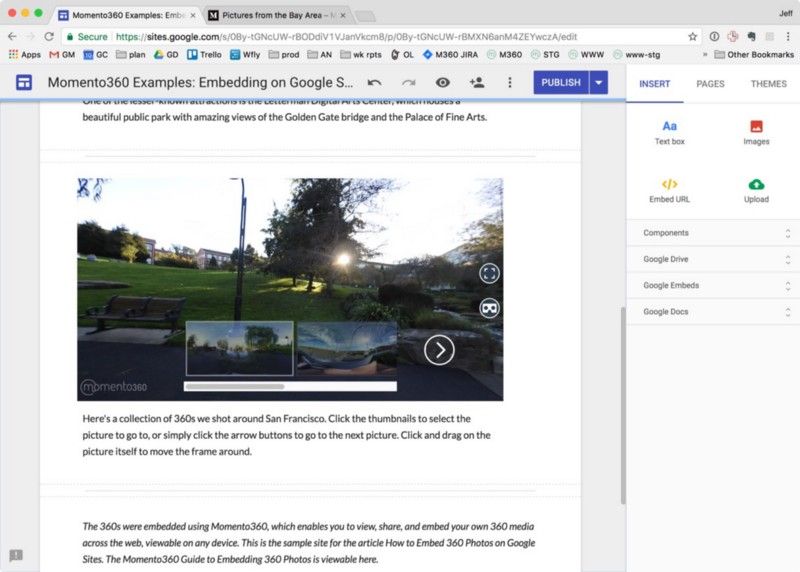800x572 pixels.
Task: Click the Upload cloud icon
Action: (x=756, y=190)
